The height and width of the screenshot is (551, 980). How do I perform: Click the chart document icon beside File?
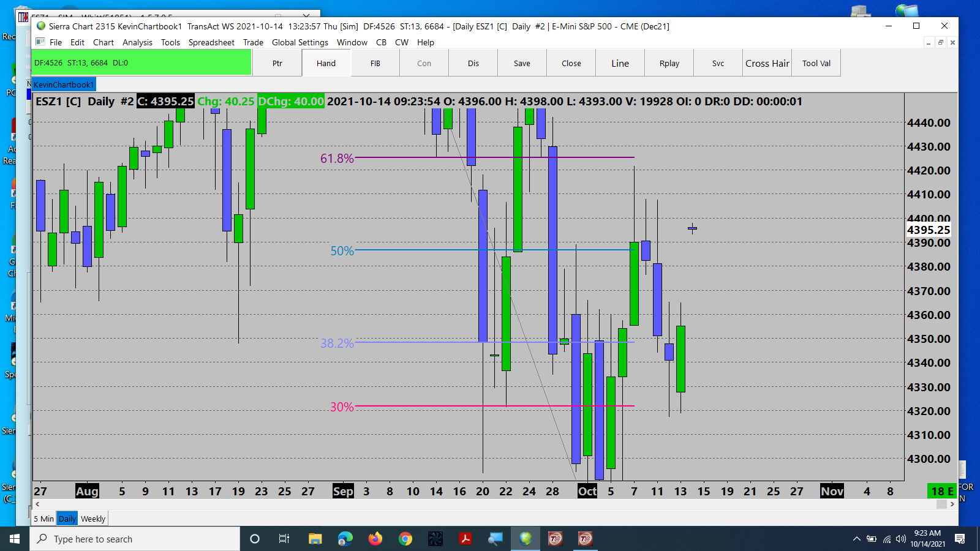pos(40,42)
